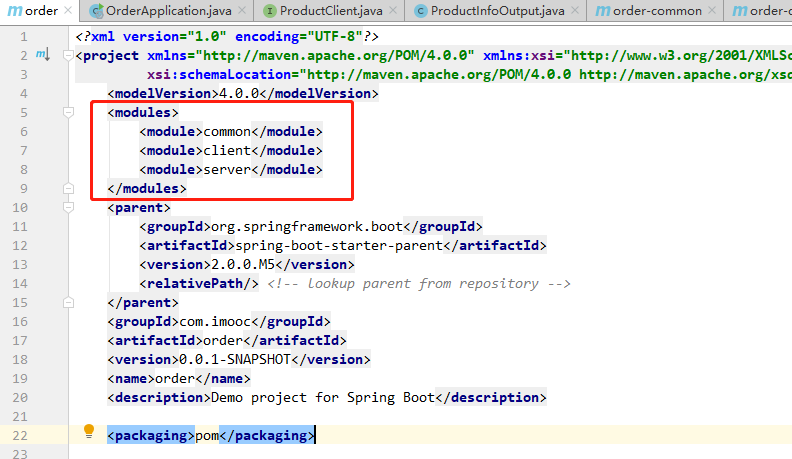Click the Maven gutter marker on line 2
This screenshot has width=792, height=459.
tap(43, 55)
